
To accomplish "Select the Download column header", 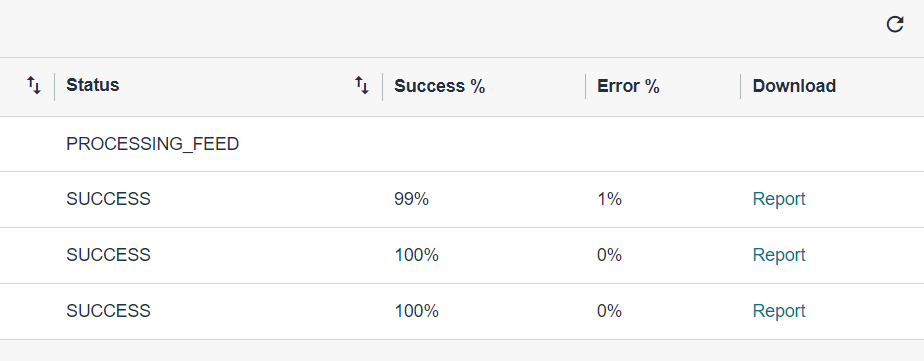I will pos(794,86).
